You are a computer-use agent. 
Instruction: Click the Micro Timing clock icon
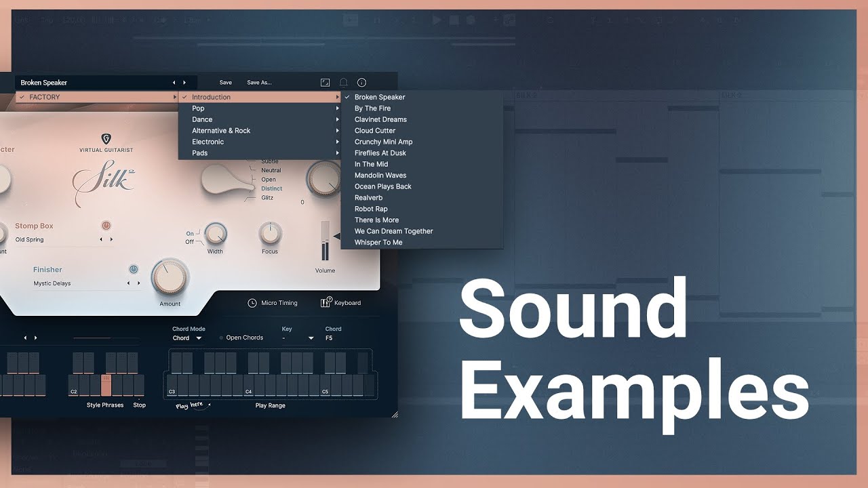[x=252, y=303]
